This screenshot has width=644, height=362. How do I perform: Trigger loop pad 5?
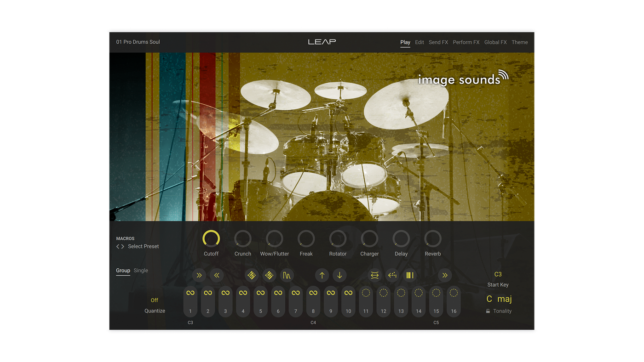click(x=260, y=301)
